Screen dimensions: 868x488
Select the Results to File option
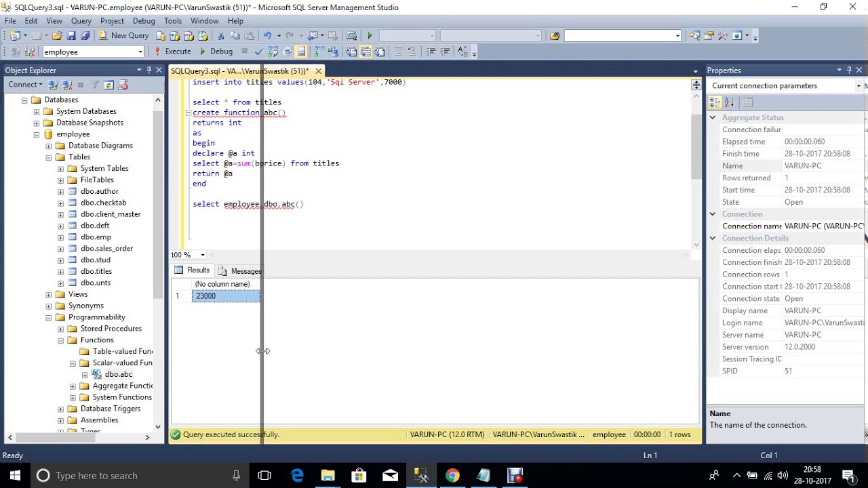coord(380,52)
